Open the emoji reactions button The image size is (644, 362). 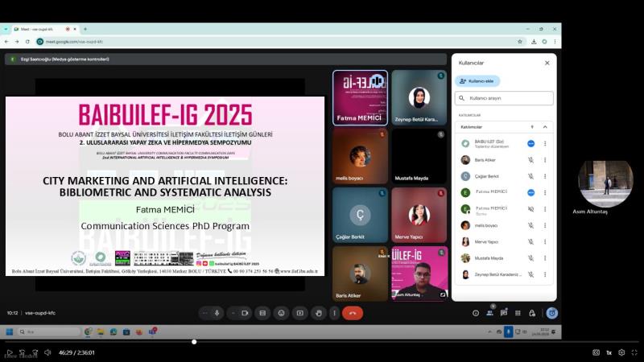(x=281, y=313)
